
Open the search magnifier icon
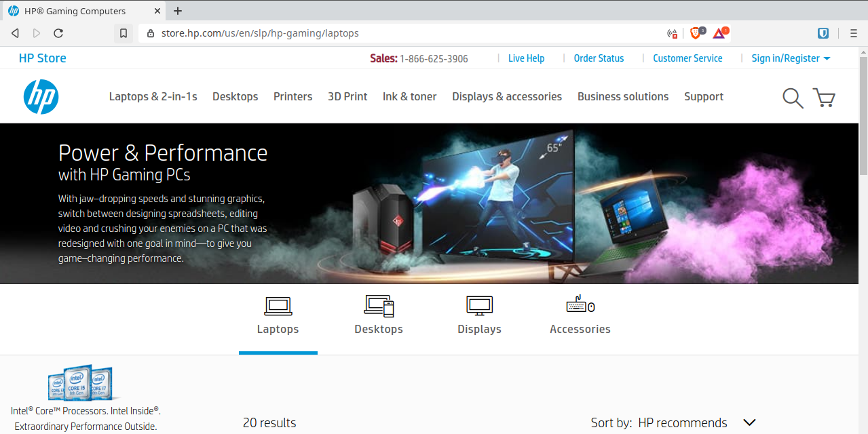pos(793,98)
